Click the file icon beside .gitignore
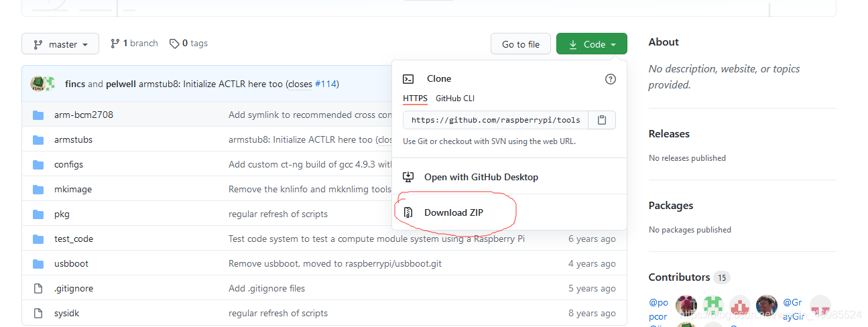Screen dimensions: 868x327 coord(38,288)
